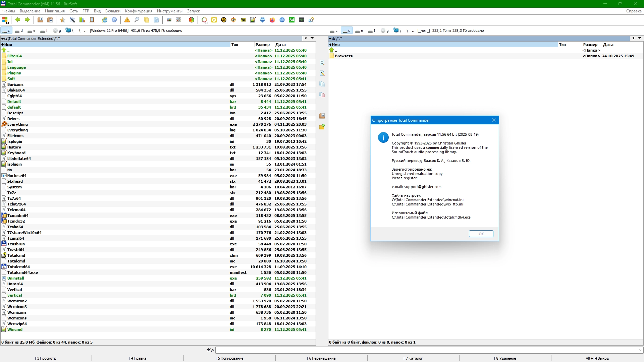The image size is (644, 362).
Task: Click the green back arrow icon
Action: coord(18,20)
